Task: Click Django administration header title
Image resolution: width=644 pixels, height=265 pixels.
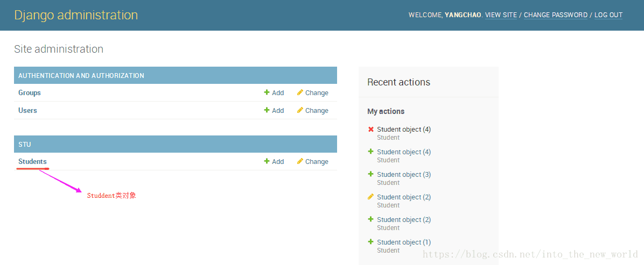Action: [76, 15]
